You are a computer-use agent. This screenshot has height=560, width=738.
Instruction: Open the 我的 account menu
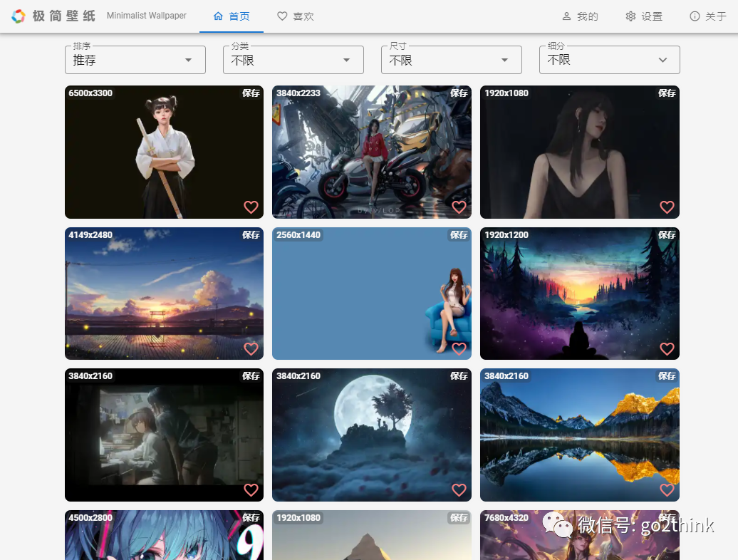tap(581, 16)
